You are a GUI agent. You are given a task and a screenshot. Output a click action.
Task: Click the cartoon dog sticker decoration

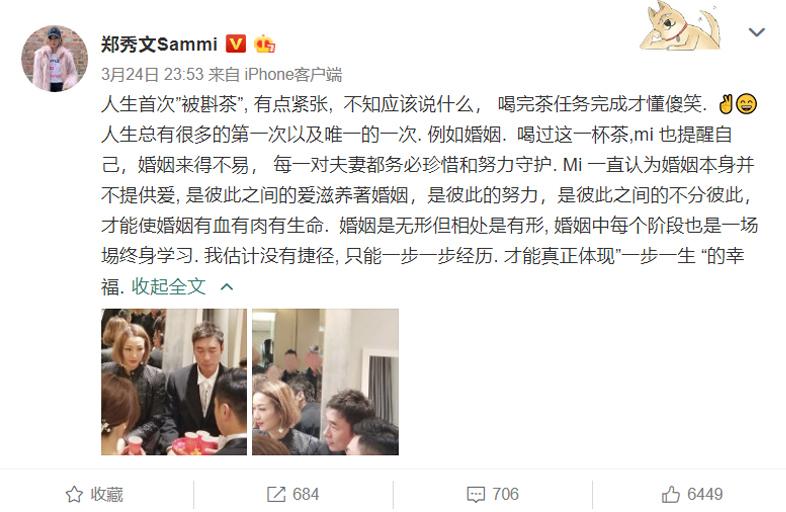click(680, 25)
